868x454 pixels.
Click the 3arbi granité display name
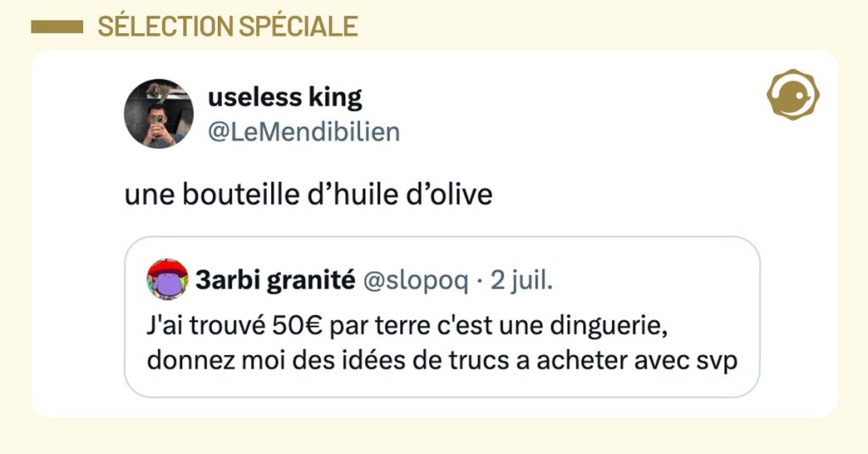point(275,281)
